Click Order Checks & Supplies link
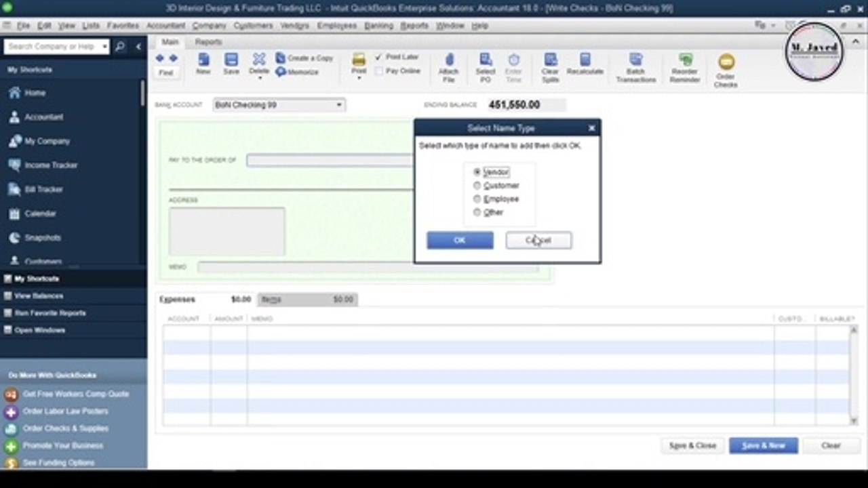Viewport: 868px width, 488px height. [65, 428]
